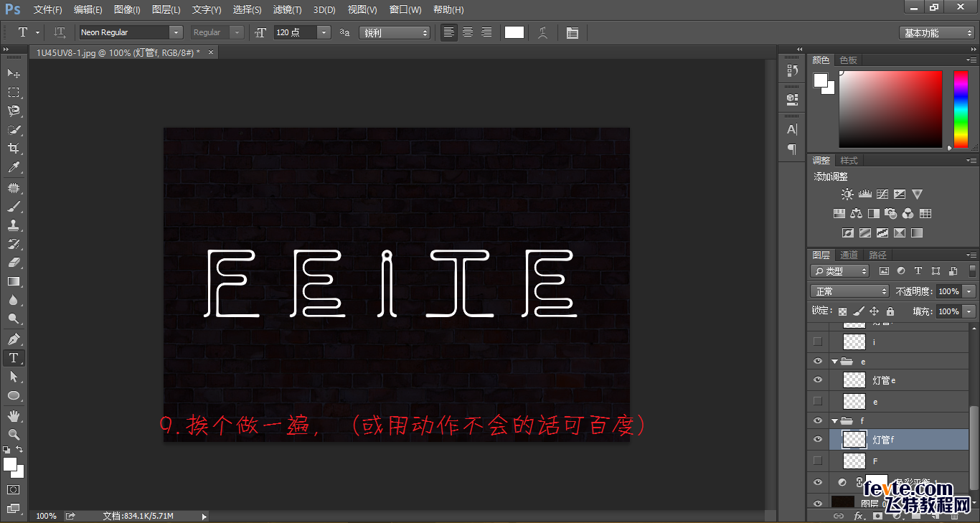
Task: Click the warp text icon
Action: tap(543, 32)
